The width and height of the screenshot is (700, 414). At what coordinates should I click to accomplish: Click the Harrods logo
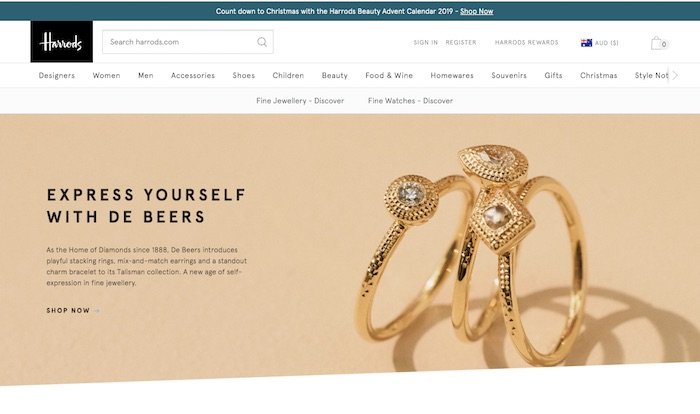pyautogui.click(x=62, y=42)
